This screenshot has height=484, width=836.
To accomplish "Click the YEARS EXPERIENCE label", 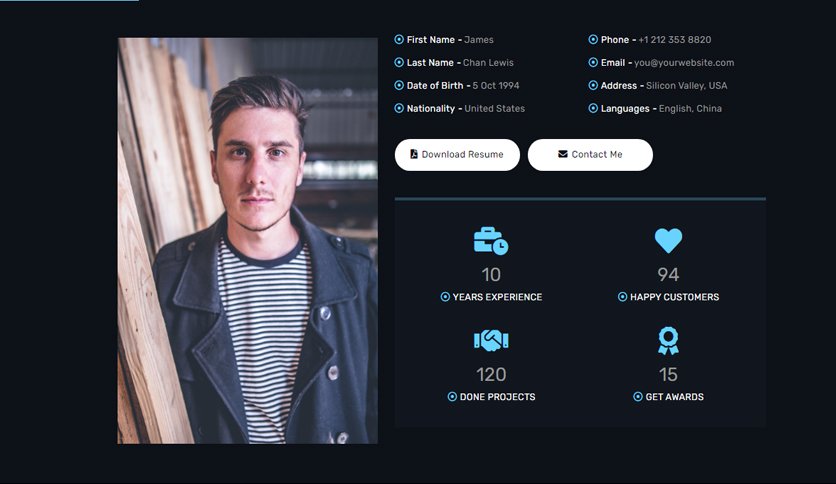I will (497, 297).
